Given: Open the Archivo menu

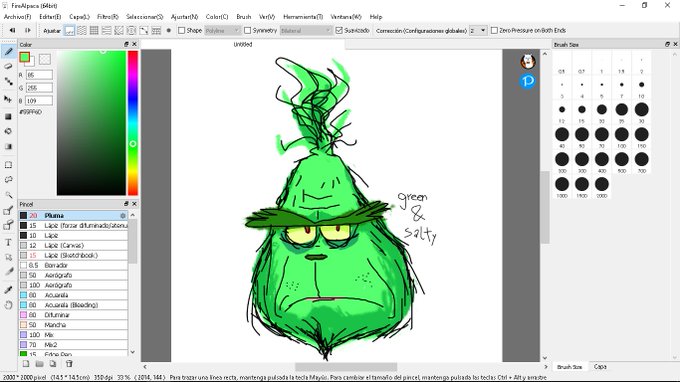Looking at the screenshot, I should pyautogui.click(x=17, y=16).
